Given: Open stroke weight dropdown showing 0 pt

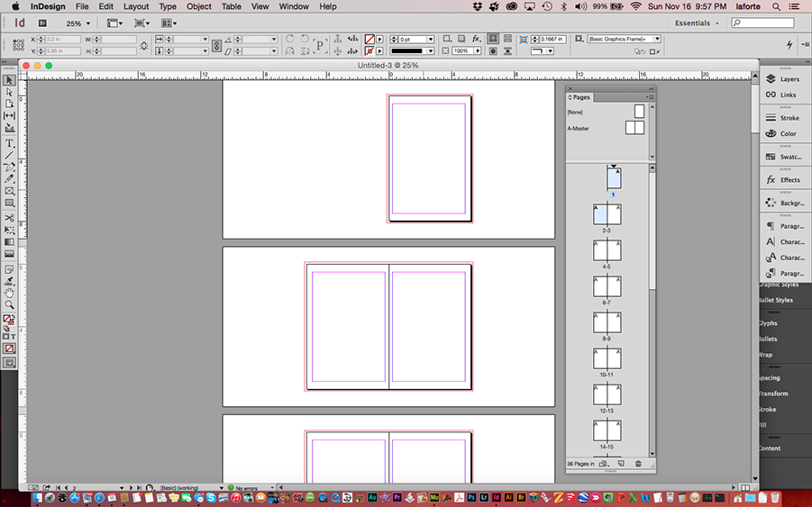Looking at the screenshot, I should tap(431, 40).
